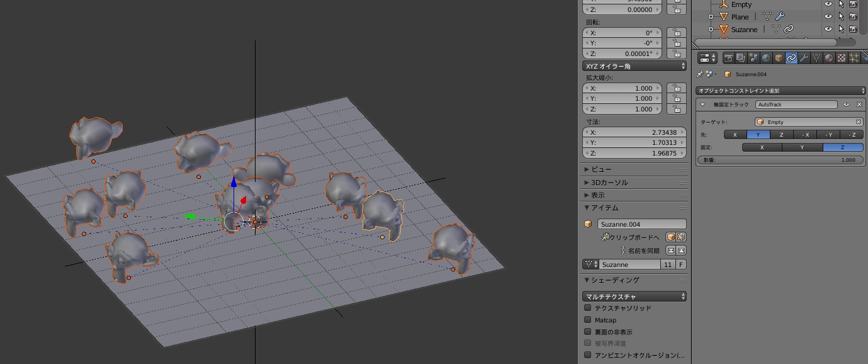
Task: Click the Suzanne.004 object name field
Action: point(642,224)
